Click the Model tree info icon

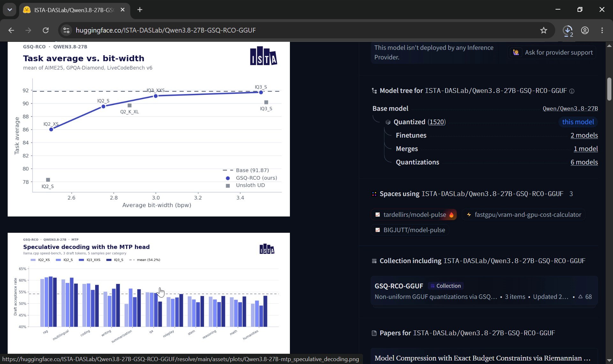coord(572,91)
